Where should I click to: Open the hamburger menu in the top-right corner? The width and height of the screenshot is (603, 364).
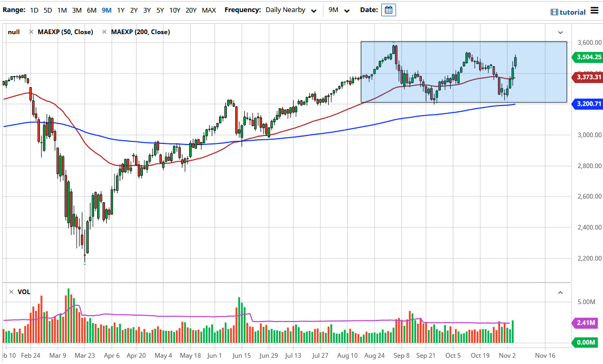click(x=595, y=11)
